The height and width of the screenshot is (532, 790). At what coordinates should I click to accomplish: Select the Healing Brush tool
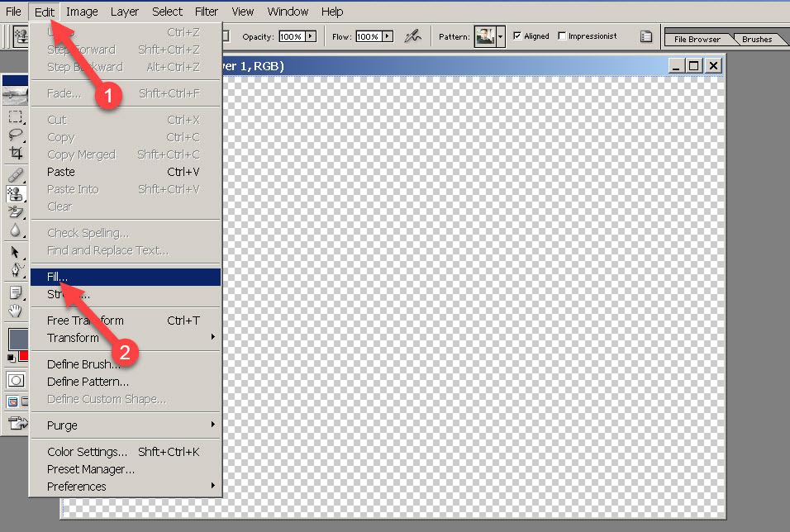click(15, 174)
